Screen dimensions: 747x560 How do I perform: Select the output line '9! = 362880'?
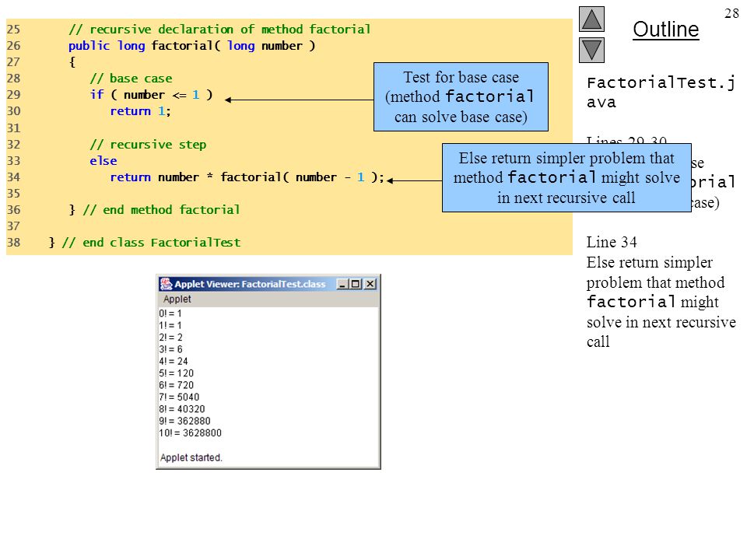(x=185, y=421)
